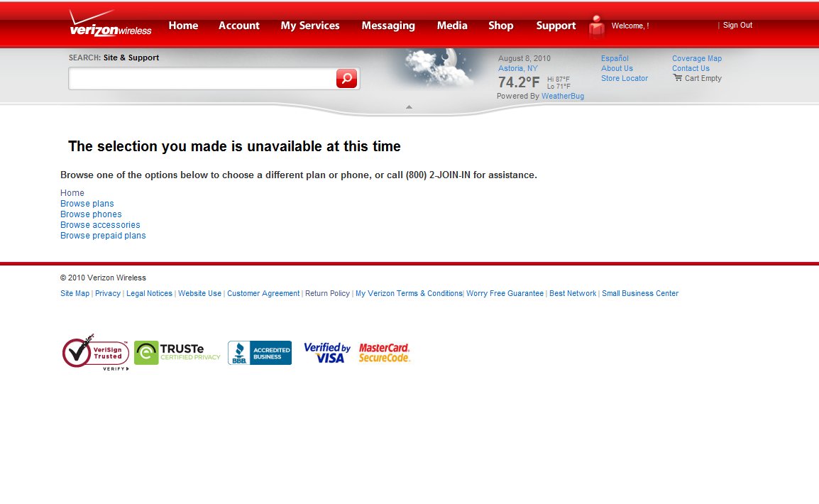Screen dimensions: 819x504
Task: Click the Verified by VISA logo
Action: (x=327, y=353)
